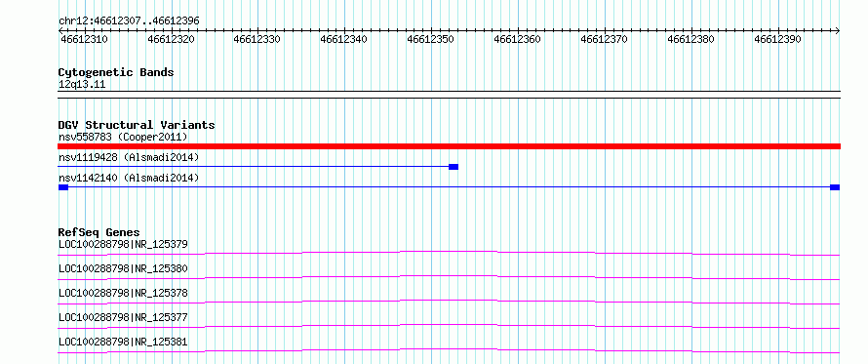The width and height of the screenshot is (868, 364).
Task: Click the blue end block of nsv1119428
Action: pyautogui.click(x=454, y=167)
